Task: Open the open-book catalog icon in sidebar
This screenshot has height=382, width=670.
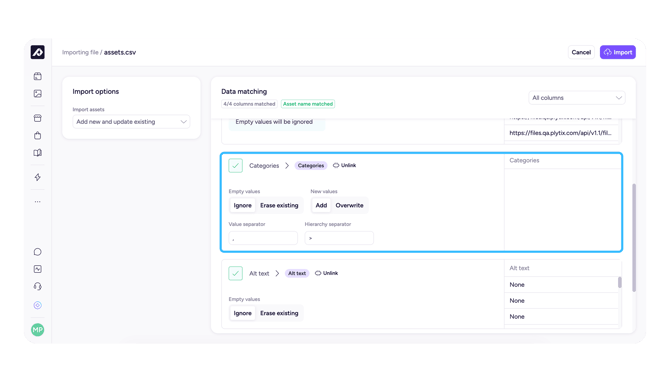Action: [x=38, y=153]
